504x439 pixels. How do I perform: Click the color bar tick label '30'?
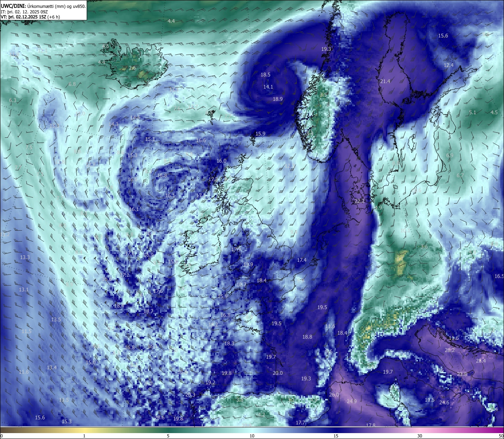pyautogui.click(x=420, y=435)
